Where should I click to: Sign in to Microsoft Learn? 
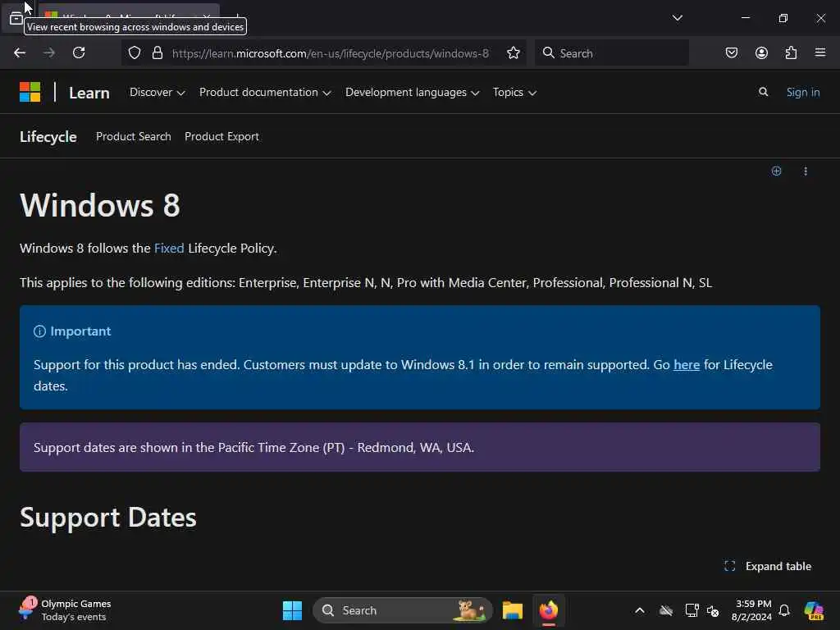pyautogui.click(x=802, y=92)
